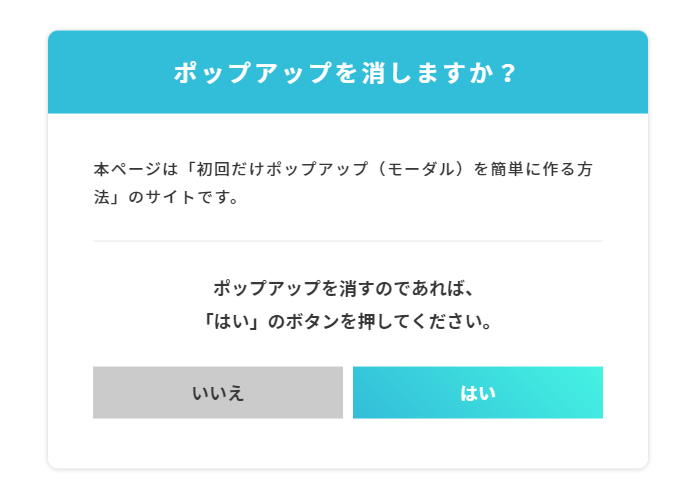Click the はい button

pos(478,393)
